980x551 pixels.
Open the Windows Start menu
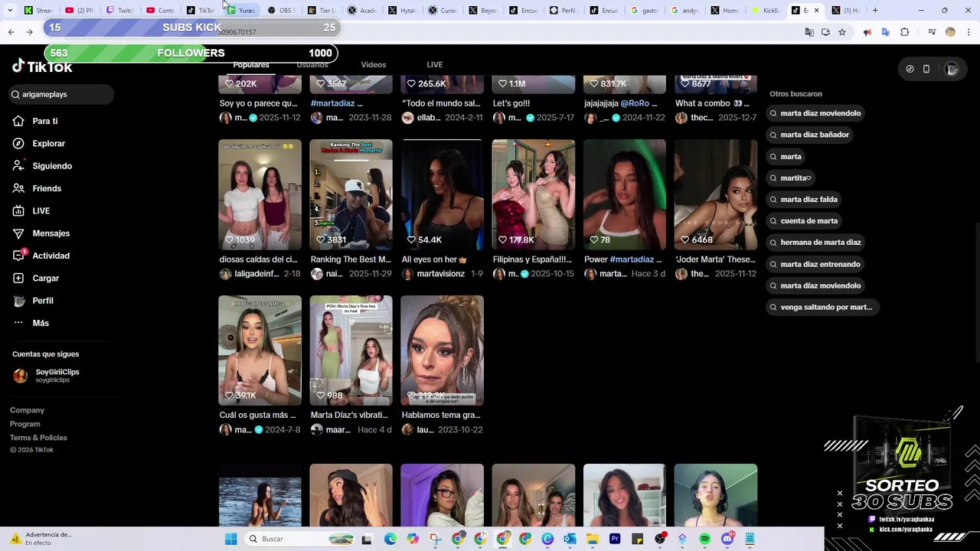click(x=230, y=539)
